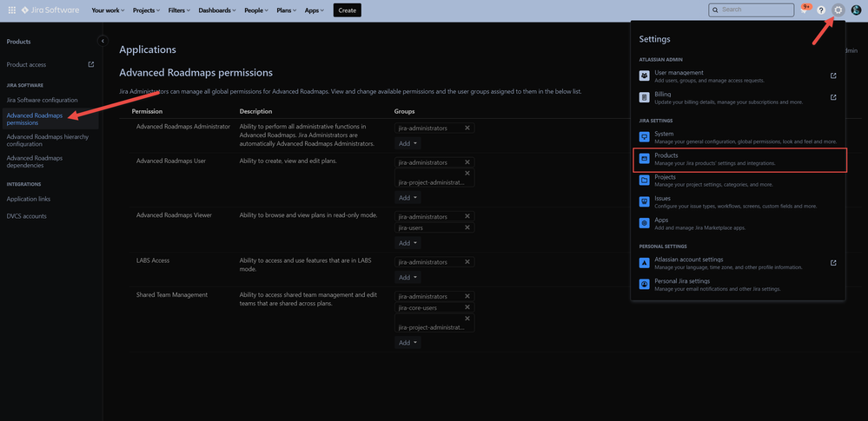This screenshot has height=421, width=868.
Task: Click the Projects icon in Settings
Action: (x=645, y=181)
